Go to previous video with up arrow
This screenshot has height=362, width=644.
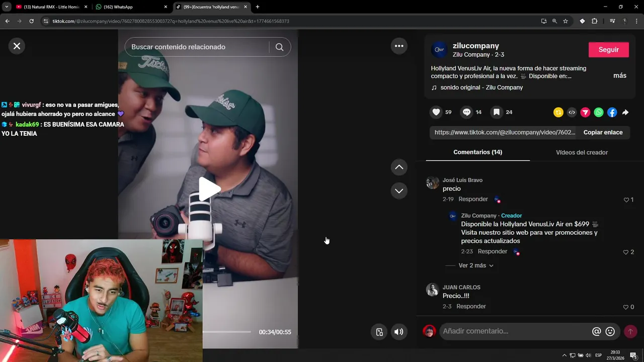pos(399,167)
